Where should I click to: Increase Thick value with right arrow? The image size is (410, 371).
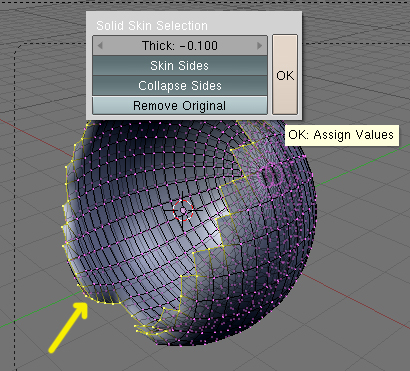pos(259,46)
